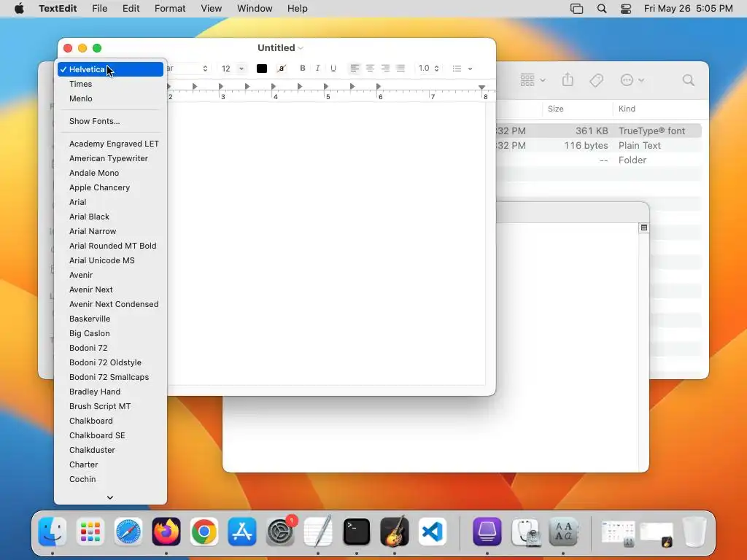The height and width of the screenshot is (560, 747).
Task: Pick Avenir Next Condensed font
Action: click(111, 304)
